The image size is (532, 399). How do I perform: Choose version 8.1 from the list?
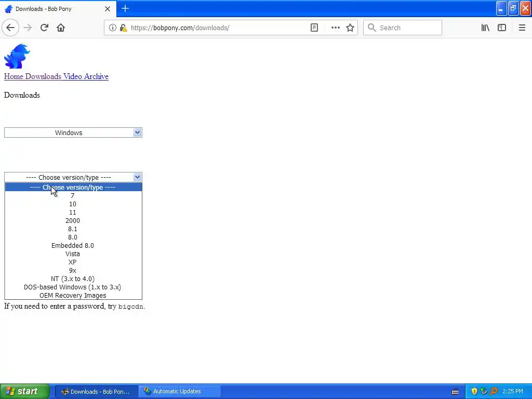pos(73,229)
